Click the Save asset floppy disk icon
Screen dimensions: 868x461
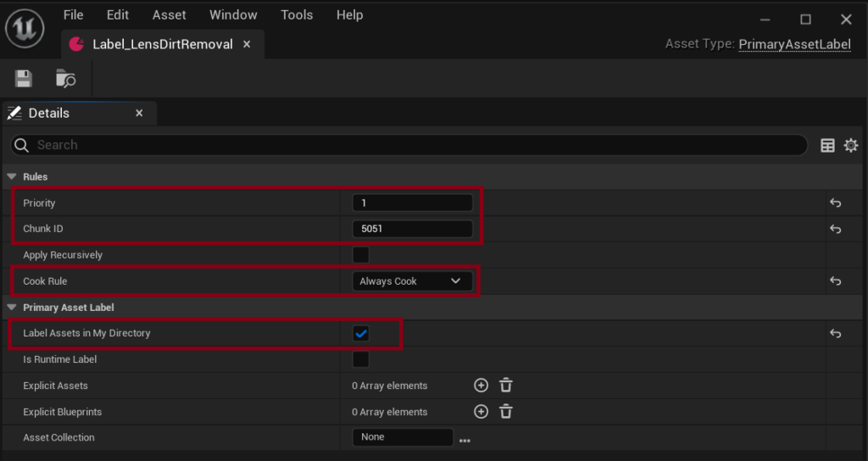tap(23, 79)
